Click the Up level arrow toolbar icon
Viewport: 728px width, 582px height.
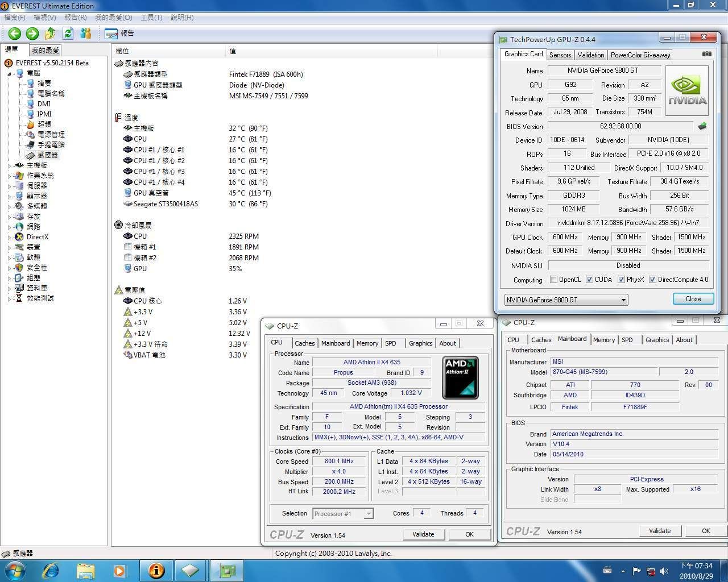pyautogui.click(x=50, y=34)
